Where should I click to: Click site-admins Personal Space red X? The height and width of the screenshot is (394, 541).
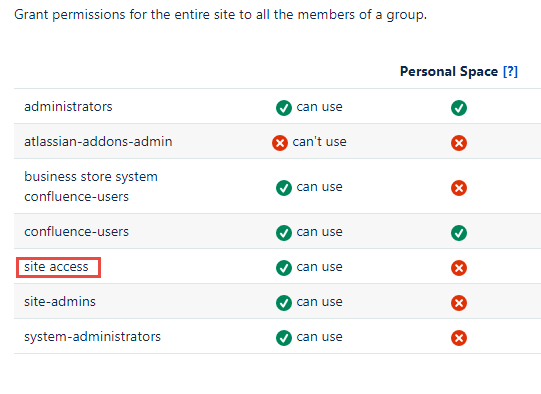coord(459,303)
